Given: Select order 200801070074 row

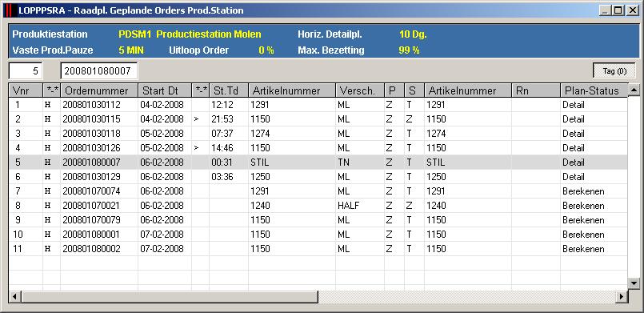Looking at the screenshot, I should click(x=318, y=191).
